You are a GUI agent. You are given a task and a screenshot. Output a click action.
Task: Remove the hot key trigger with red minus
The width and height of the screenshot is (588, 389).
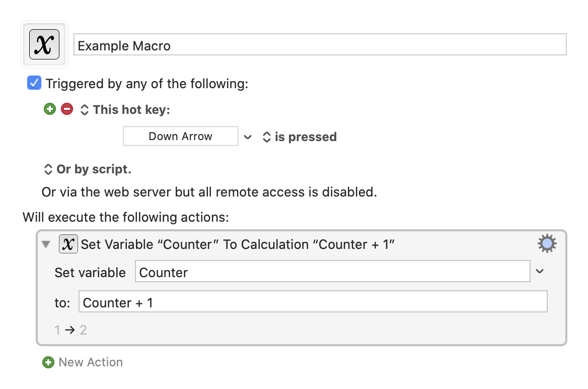click(x=67, y=109)
